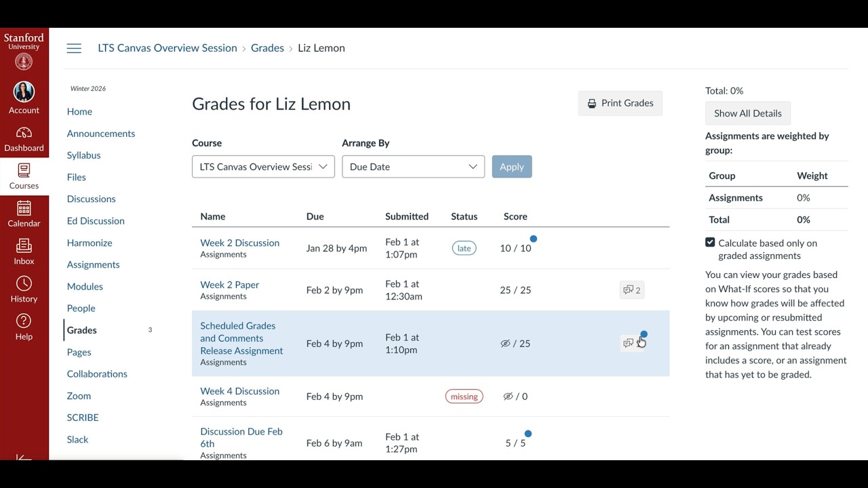Click the Submitted column header
This screenshot has width=868, height=488.
click(407, 216)
